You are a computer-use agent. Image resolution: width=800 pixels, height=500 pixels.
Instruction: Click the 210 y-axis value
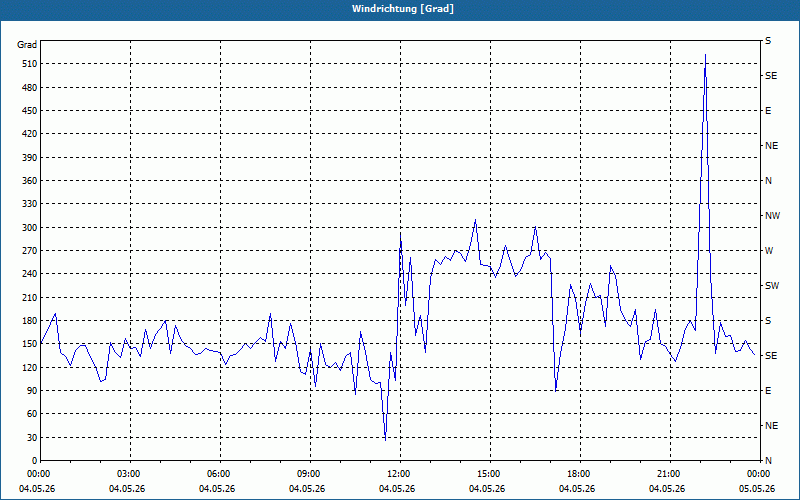point(29,297)
